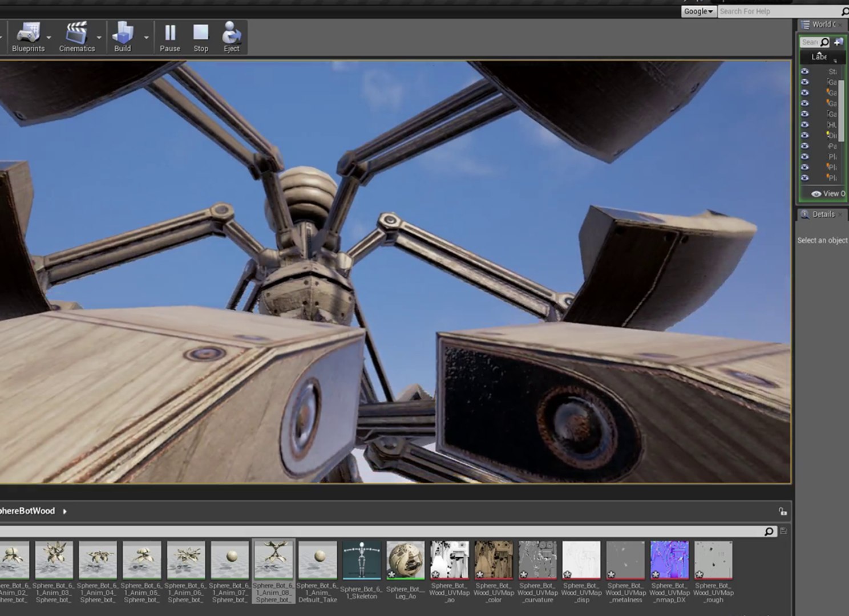Switch to the Details tab
849x616 pixels.
(x=822, y=214)
